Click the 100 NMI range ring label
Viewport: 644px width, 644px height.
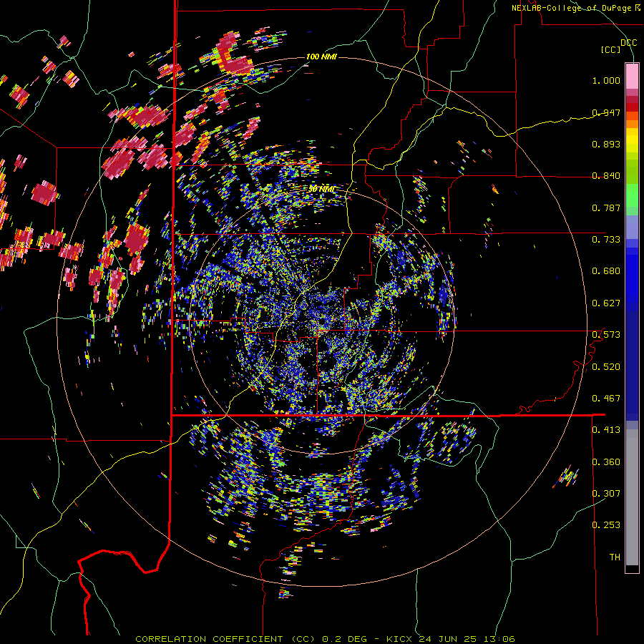click(321, 57)
